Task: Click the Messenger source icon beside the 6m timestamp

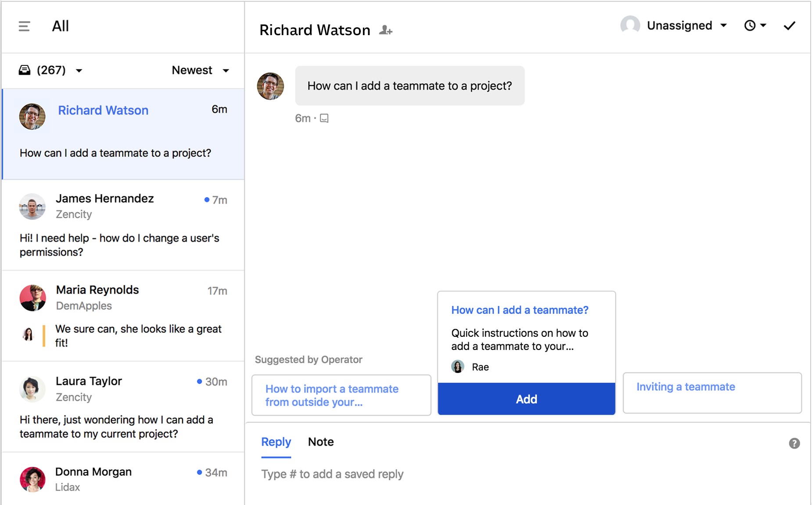Action: pyautogui.click(x=324, y=118)
